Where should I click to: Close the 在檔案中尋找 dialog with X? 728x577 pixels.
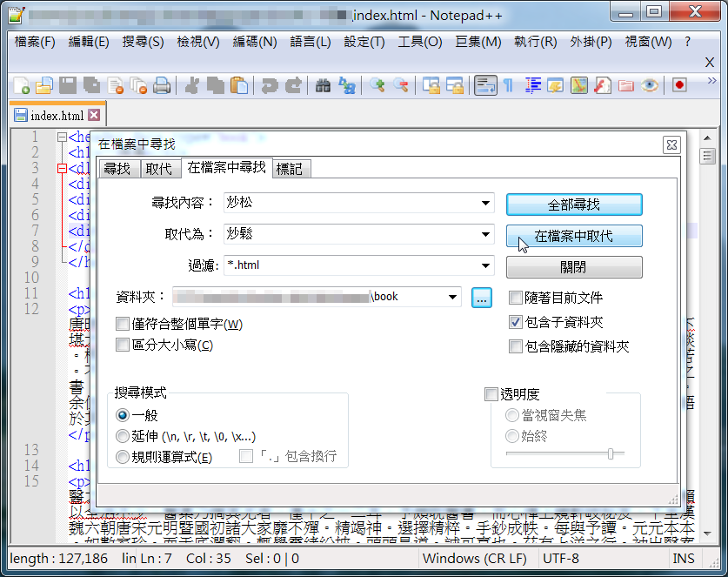(x=671, y=145)
